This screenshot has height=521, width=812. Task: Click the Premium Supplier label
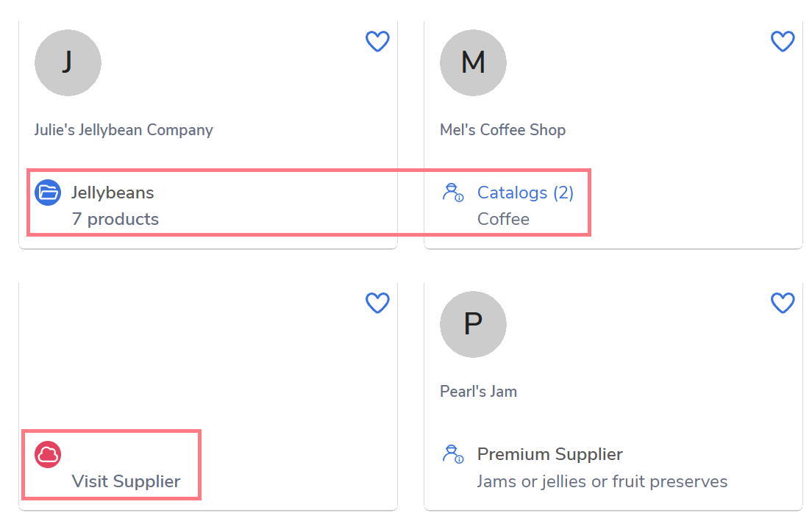coord(549,454)
